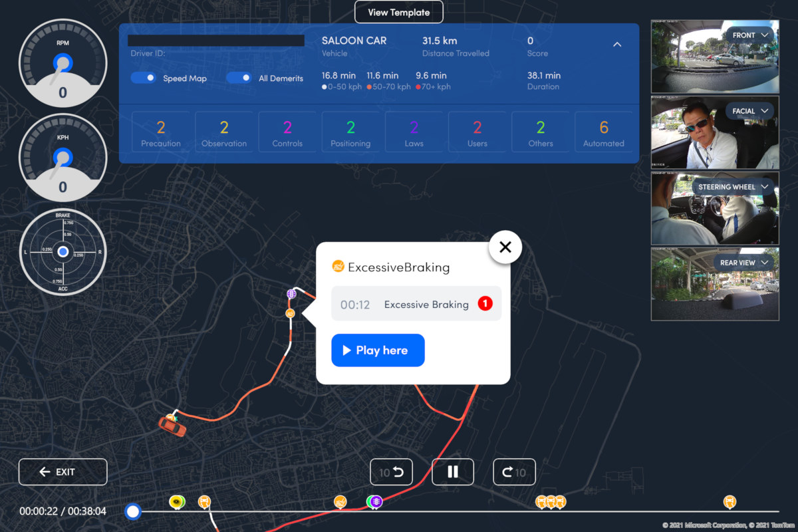Viewport: 798px width, 532px height.
Task: Select the Automated demerit category
Action: tap(603, 132)
